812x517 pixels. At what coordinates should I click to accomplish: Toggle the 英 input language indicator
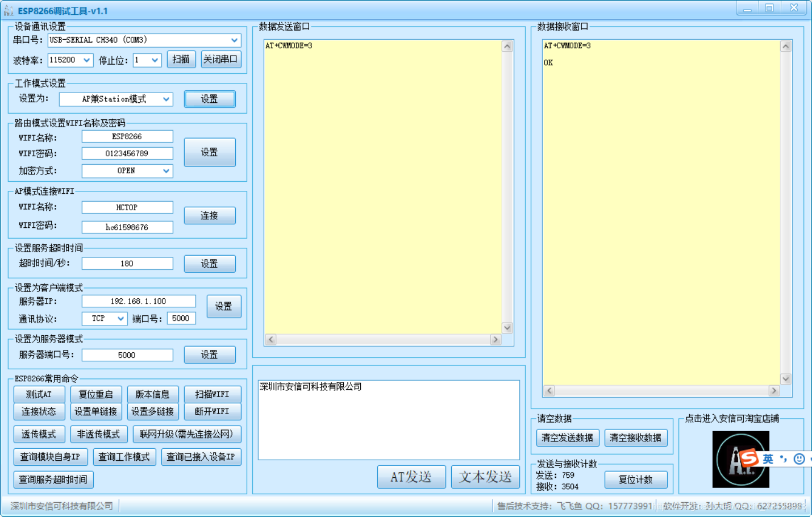(x=768, y=459)
